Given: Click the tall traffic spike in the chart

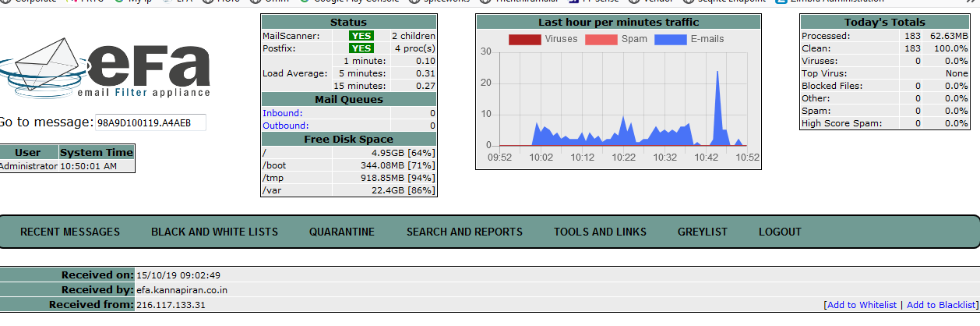Looking at the screenshot, I should (x=717, y=108).
